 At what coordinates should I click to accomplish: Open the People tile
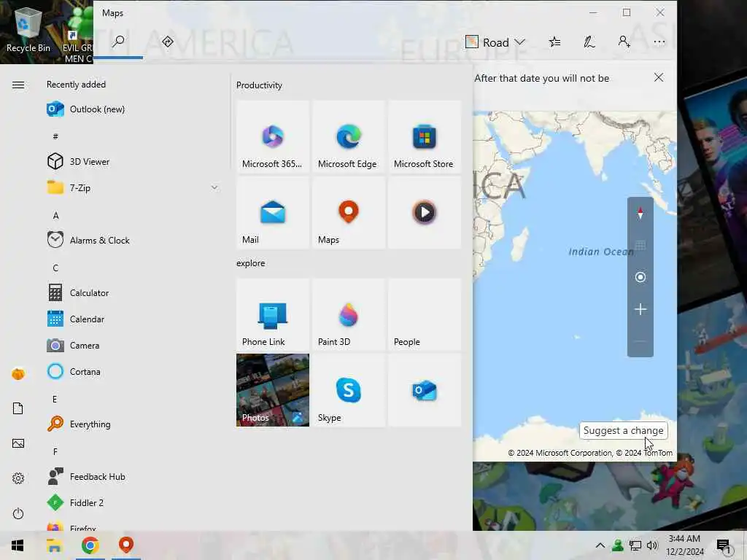(425, 315)
